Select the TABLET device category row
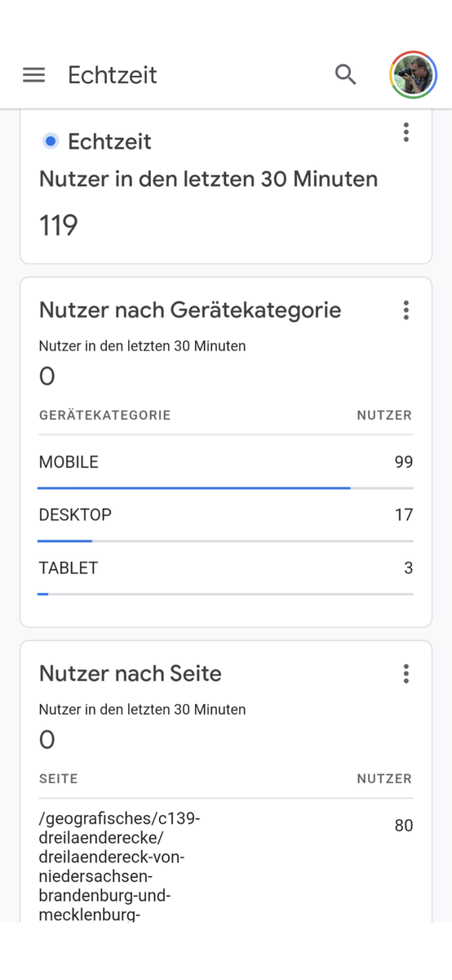 coord(226,568)
